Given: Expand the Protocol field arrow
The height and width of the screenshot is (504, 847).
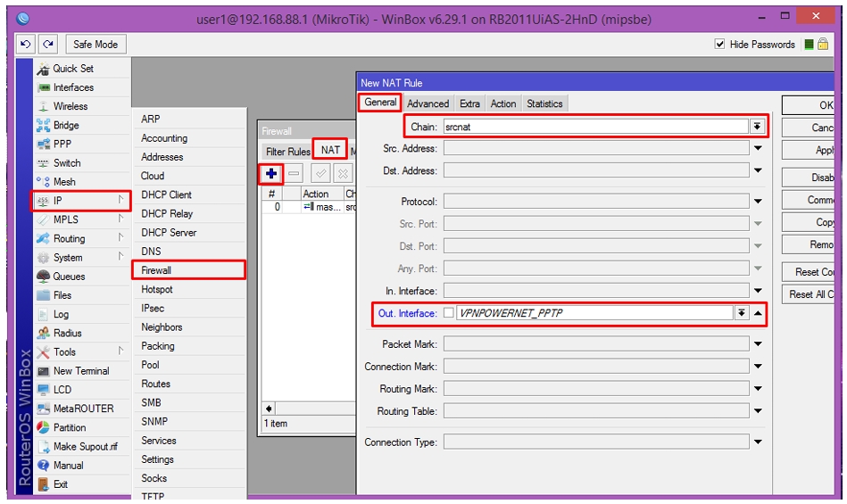Looking at the screenshot, I should pos(758,202).
